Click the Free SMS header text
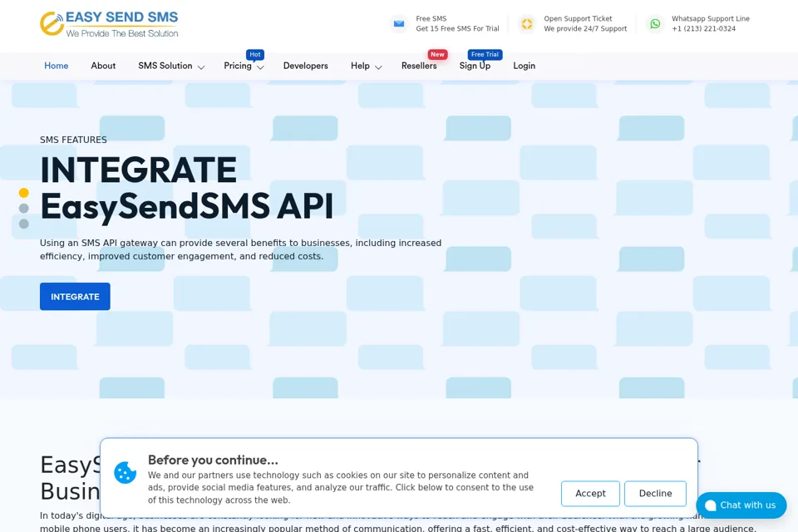Image resolution: width=798 pixels, height=532 pixels. pyautogui.click(x=431, y=18)
